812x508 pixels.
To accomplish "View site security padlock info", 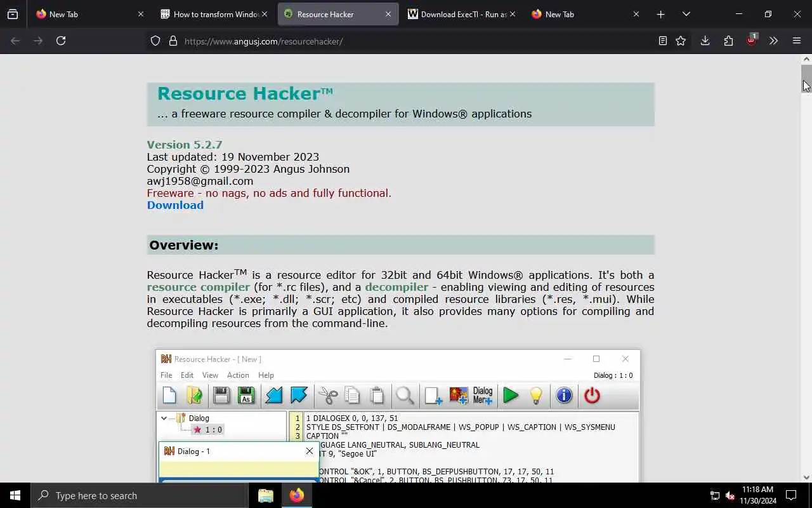I will pos(173,41).
